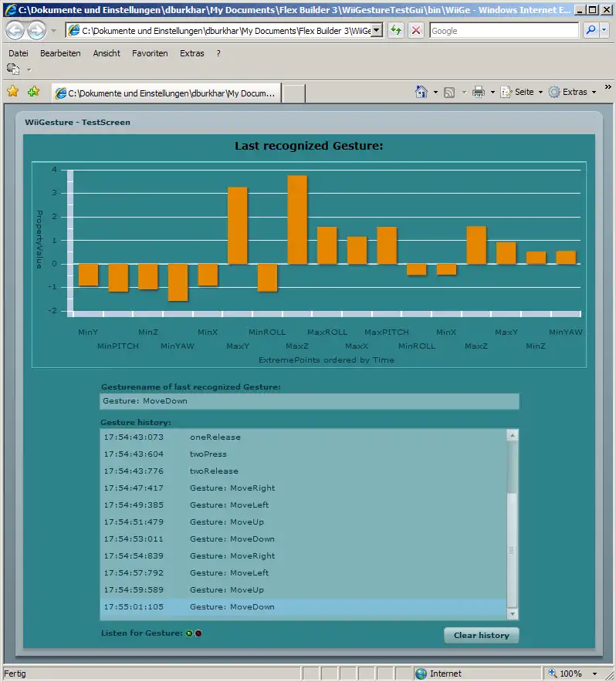Click the lowest MinYAW negative bar
616x682 pixels.
pos(178,282)
